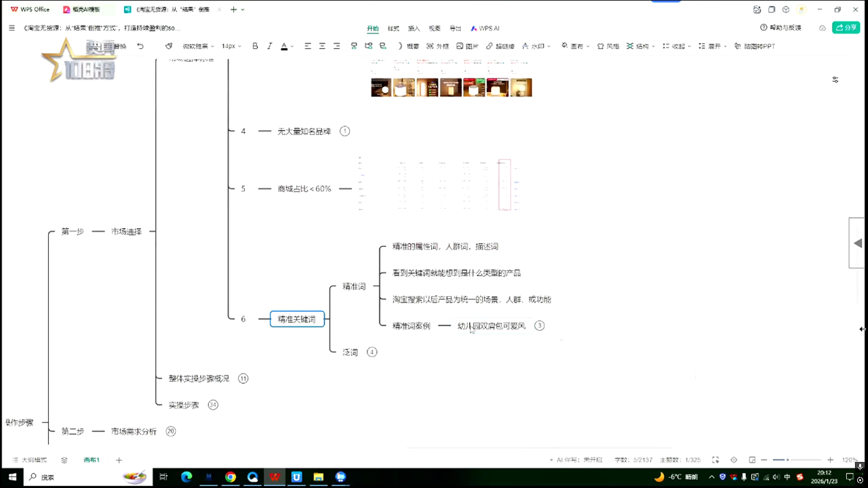Add a hyperlink with the 超链接 tool
The height and width of the screenshot is (488, 868).
coord(500,46)
